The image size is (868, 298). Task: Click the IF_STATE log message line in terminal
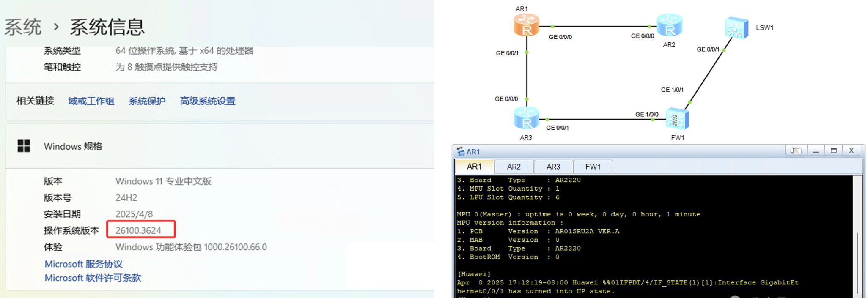[x=628, y=287]
